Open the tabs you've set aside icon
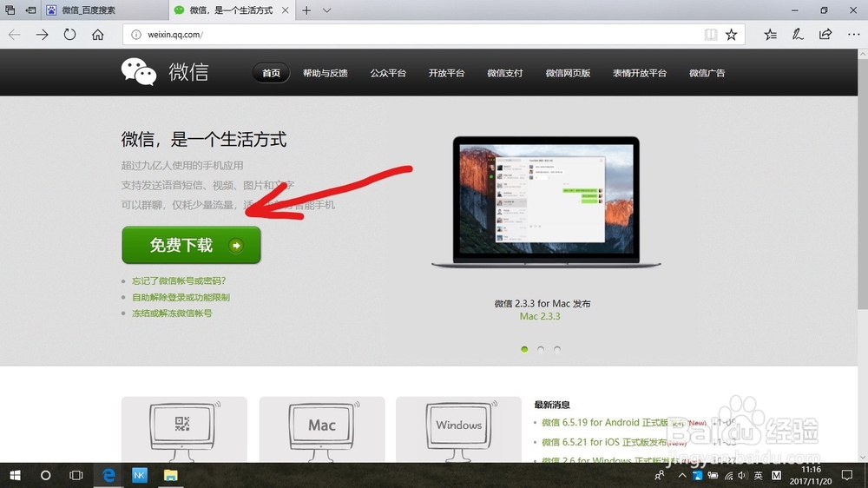The image size is (868, 488). pyautogui.click(x=10, y=10)
